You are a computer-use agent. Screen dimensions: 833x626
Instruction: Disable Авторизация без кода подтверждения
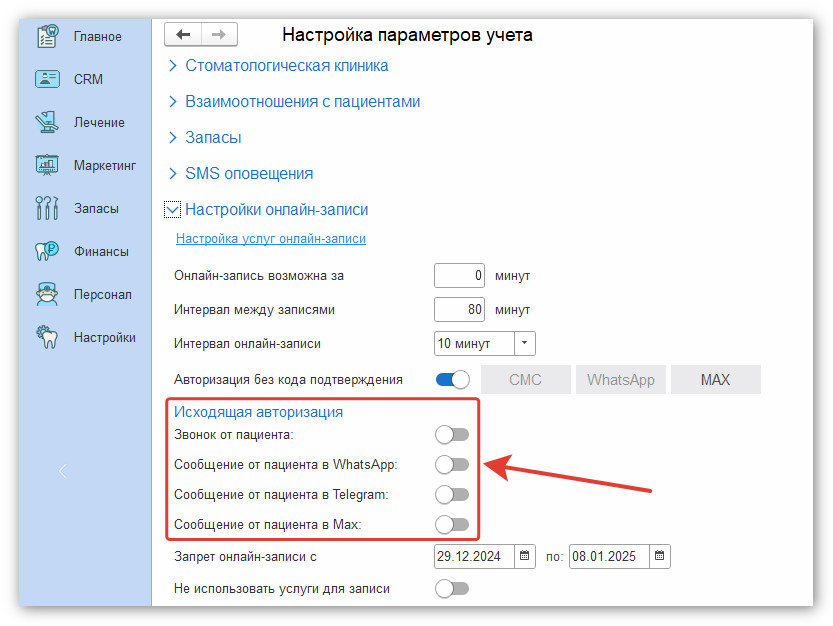click(x=451, y=379)
